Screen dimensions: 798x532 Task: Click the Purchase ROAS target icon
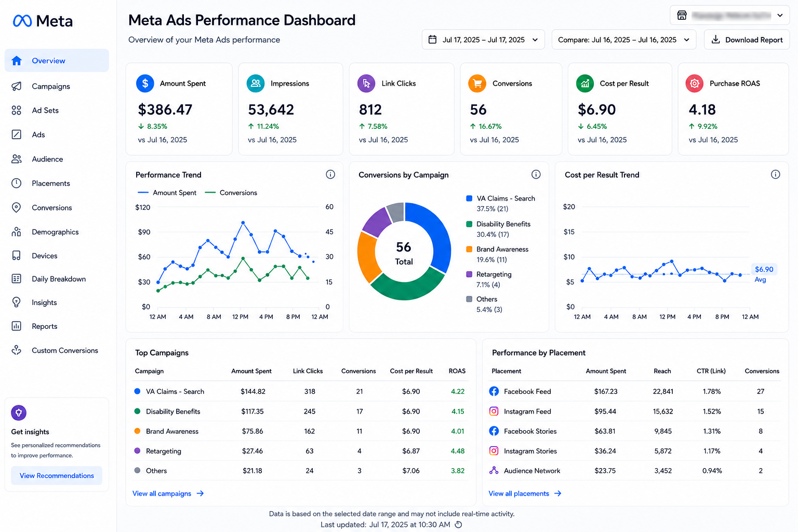tap(695, 83)
